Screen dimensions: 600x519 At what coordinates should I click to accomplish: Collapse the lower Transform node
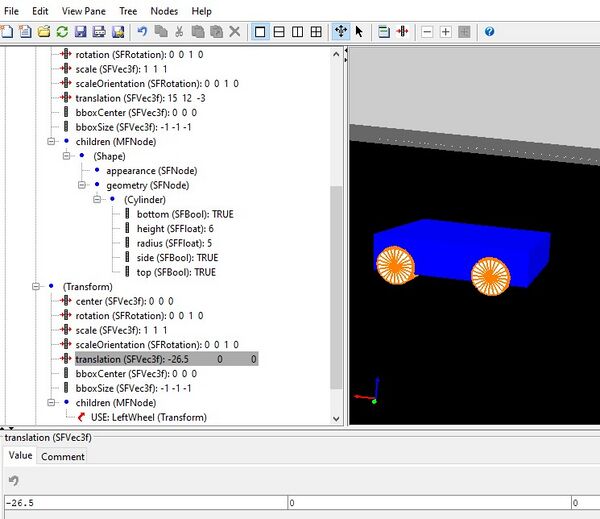(x=36, y=286)
